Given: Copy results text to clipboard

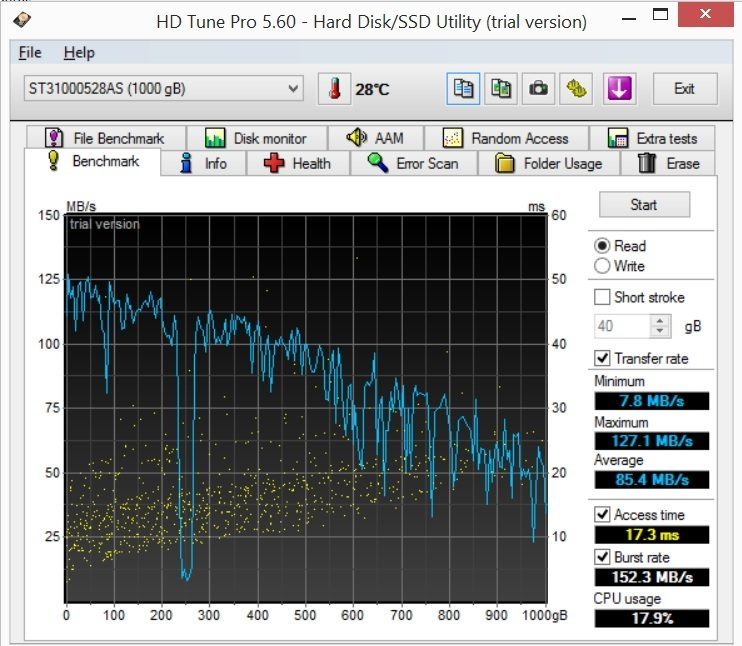Looking at the screenshot, I should coord(463,88).
